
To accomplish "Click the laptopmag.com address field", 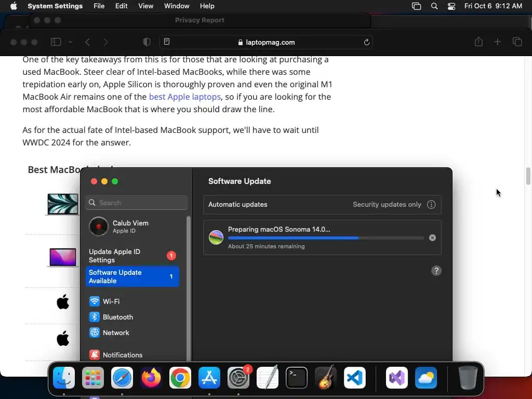I will [266, 42].
